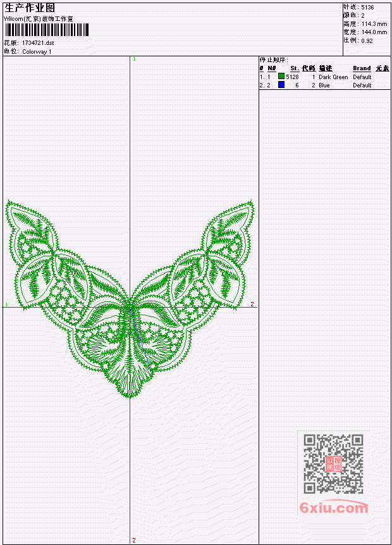Click the 'Blue' description cell

pyautogui.click(x=324, y=85)
